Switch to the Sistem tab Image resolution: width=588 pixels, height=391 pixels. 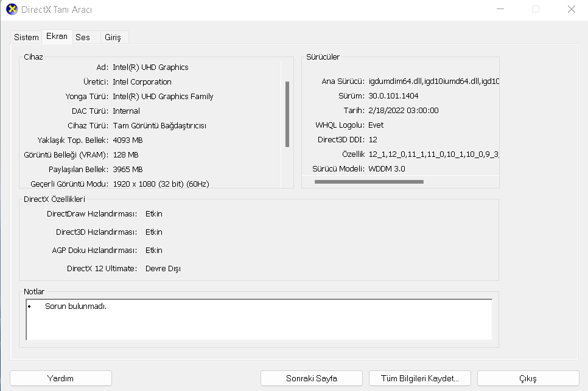(26, 37)
